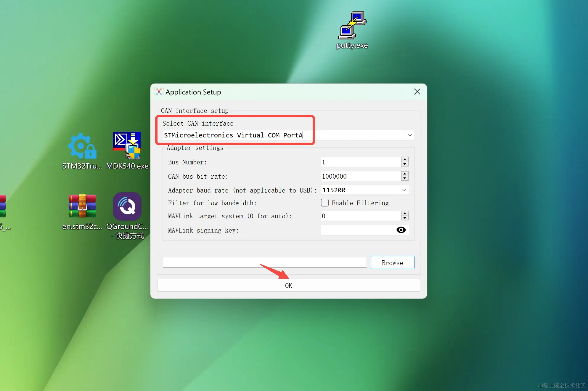
Task: Click the Application Setup title icon
Action: coord(159,92)
